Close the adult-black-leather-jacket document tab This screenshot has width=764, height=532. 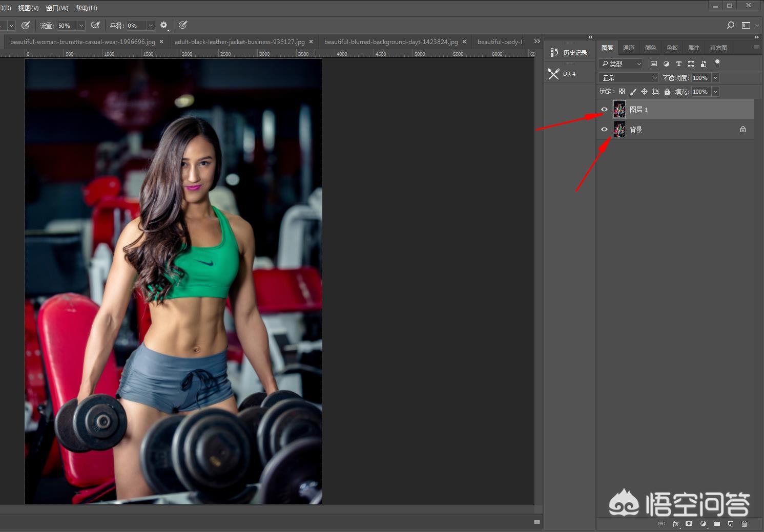tap(311, 42)
